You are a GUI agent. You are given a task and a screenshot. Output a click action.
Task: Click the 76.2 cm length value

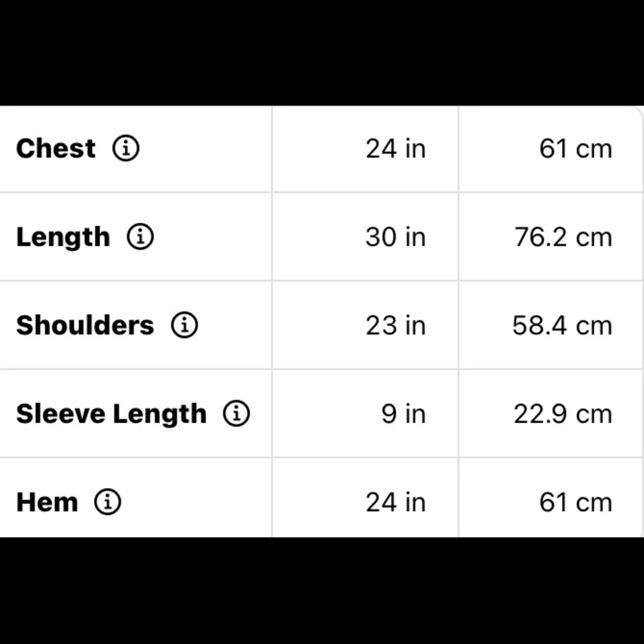[x=563, y=237]
